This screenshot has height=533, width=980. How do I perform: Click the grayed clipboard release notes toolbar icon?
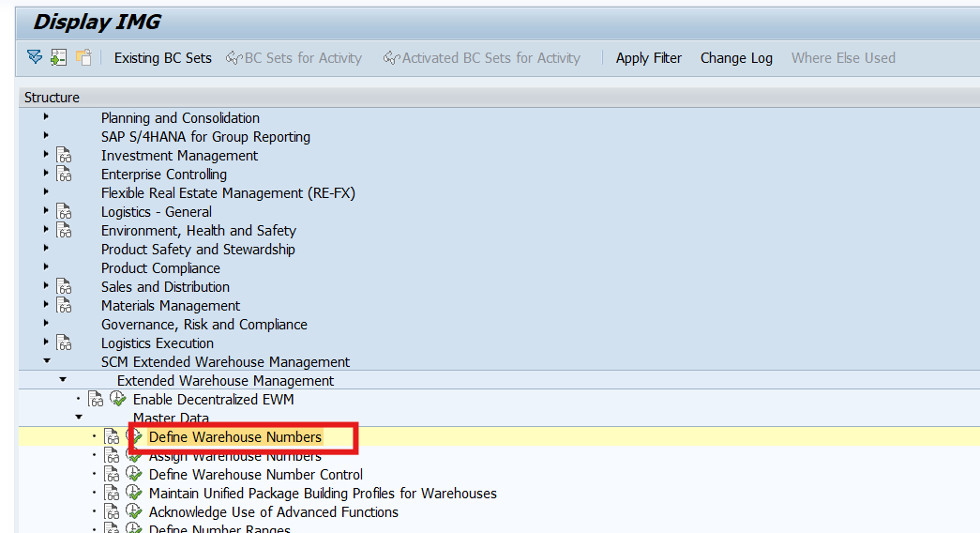click(83, 57)
